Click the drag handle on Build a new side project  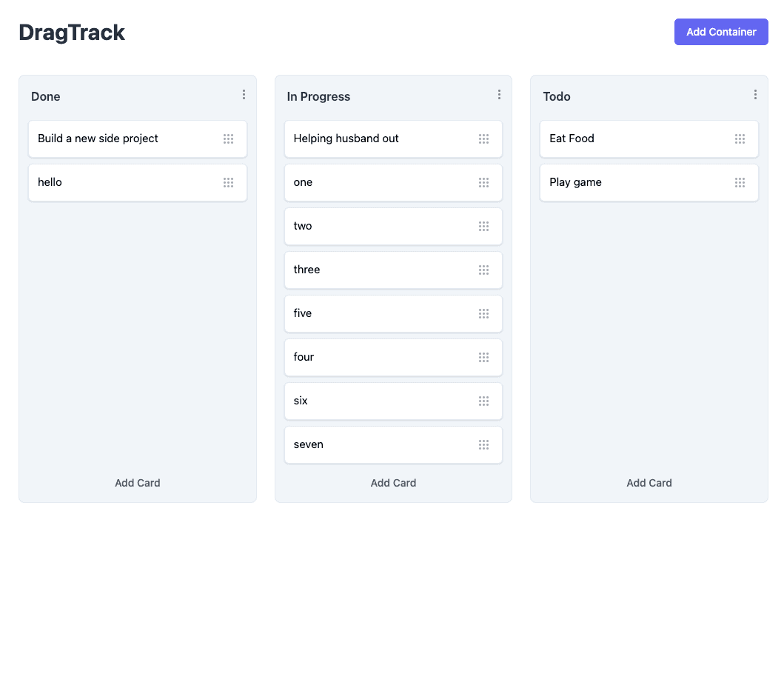229,138
